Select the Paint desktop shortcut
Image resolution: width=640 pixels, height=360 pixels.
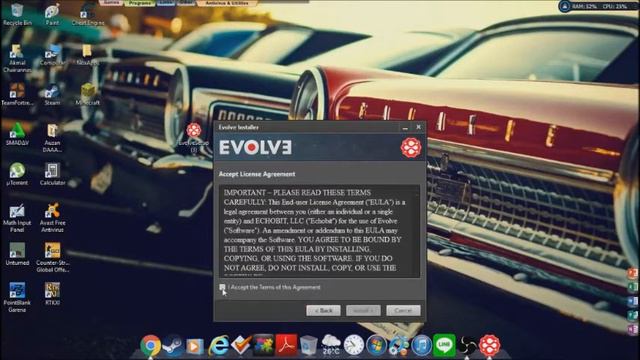[x=52, y=15]
